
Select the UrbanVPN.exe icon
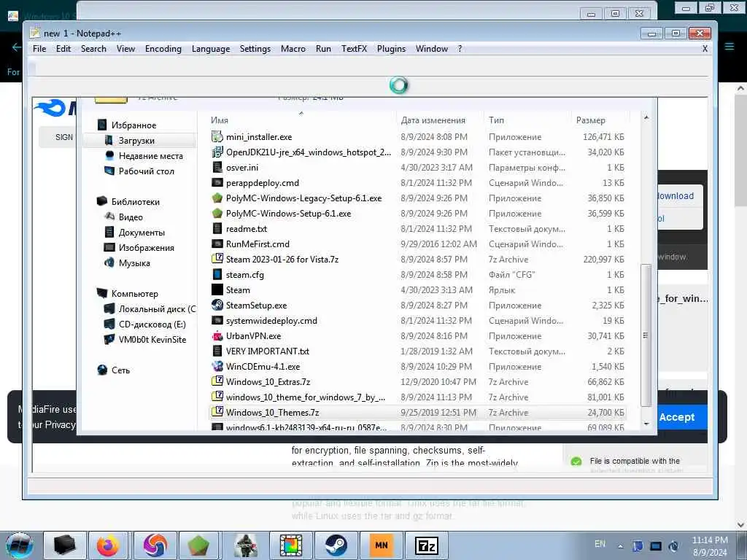[217, 335]
